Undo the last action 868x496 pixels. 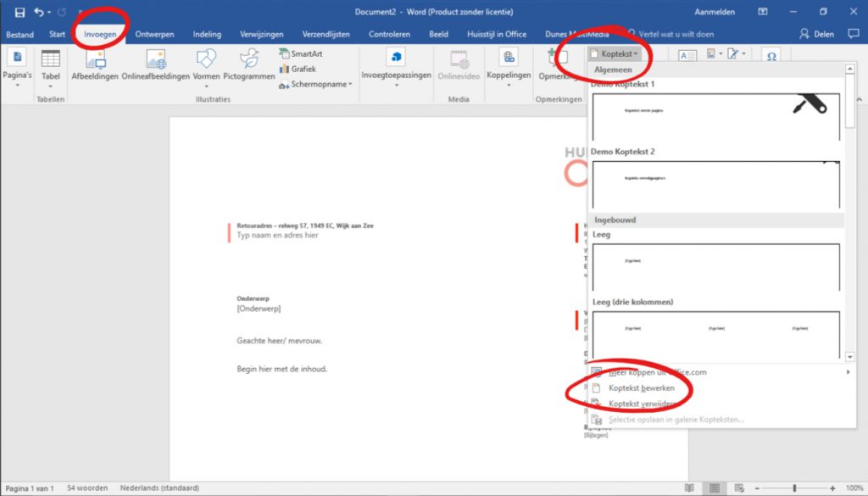38,12
